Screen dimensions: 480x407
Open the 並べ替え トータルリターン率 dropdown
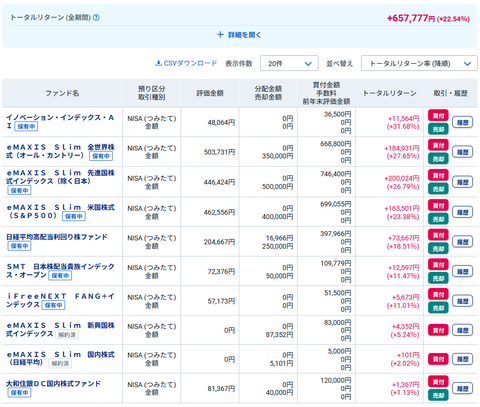419,63
